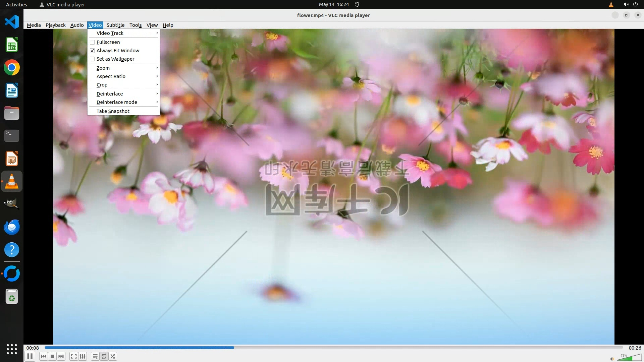644x362 pixels.
Task: Show the playlist panel
Action: point(95,356)
